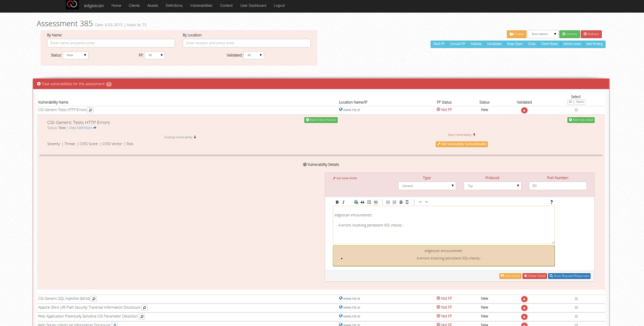Click the validated red X for SQL Injection row
Image resolution: width=644 pixels, height=326 pixels.
pyautogui.click(x=524, y=299)
